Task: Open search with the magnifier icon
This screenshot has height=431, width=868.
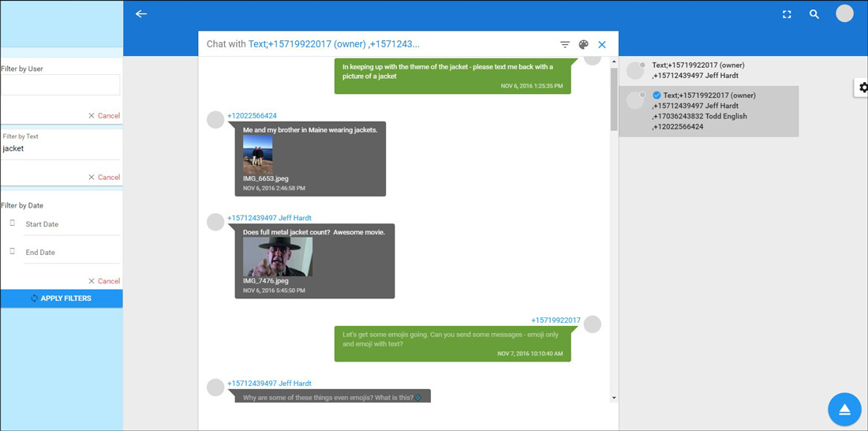Action: coord(814,14)
